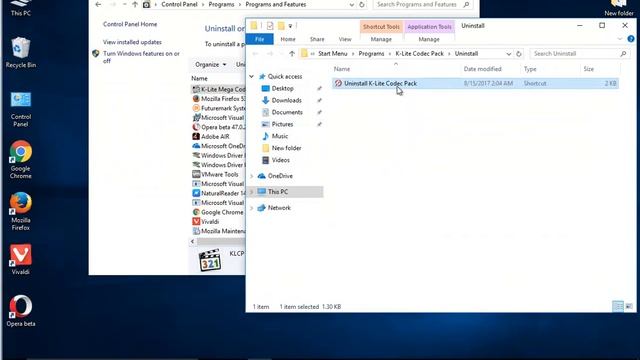640x360 pixels.
Task: Select Adobe AIR in programs list
Action: pos(211,137)
